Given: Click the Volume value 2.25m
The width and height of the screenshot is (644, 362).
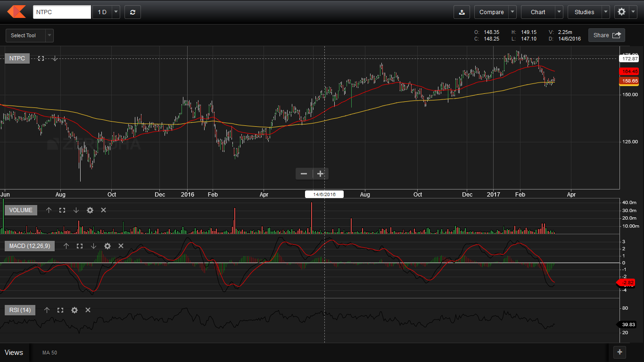Looking at the screenshot, I should [565, 32].
